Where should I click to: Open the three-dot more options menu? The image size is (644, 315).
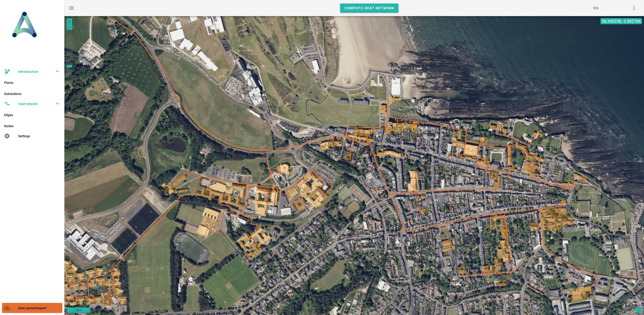click(634, 8)
